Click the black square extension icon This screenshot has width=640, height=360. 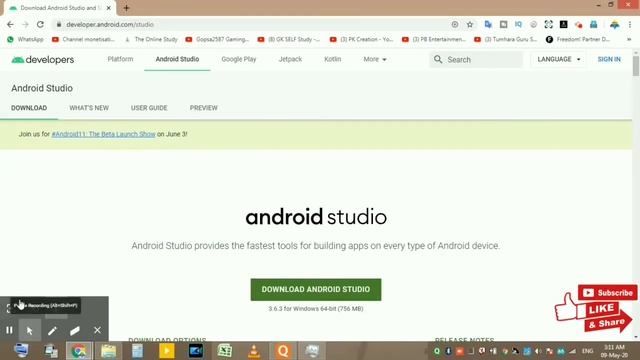563,24
